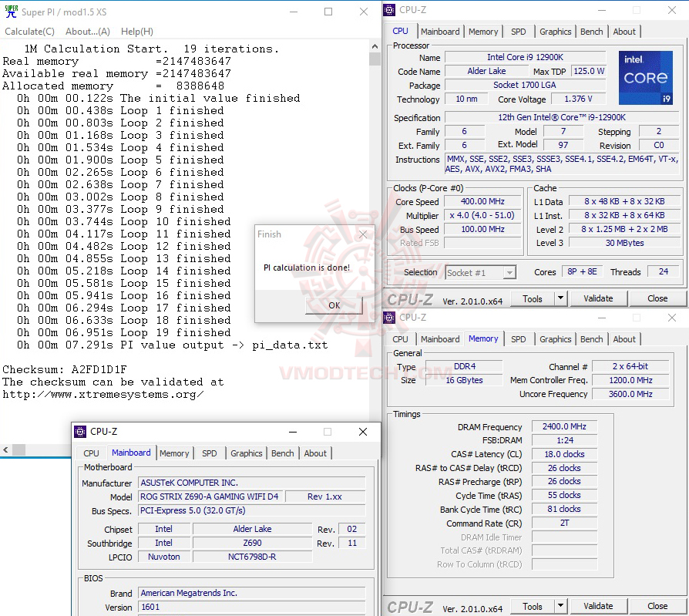Open the Bench tab in the Memory window
The width and height of the screenshot is (689, 616).
pos(591,338)
